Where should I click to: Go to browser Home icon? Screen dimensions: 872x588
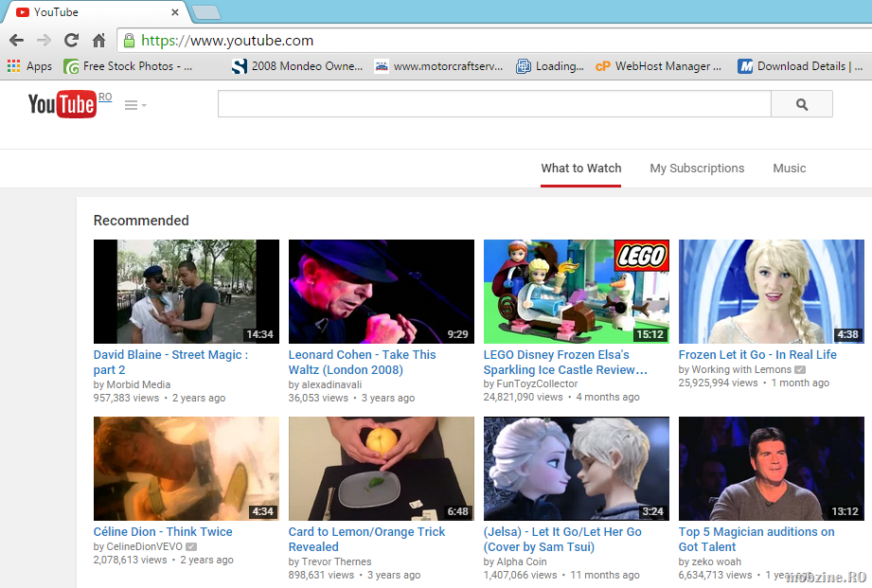tap(99, 40)
